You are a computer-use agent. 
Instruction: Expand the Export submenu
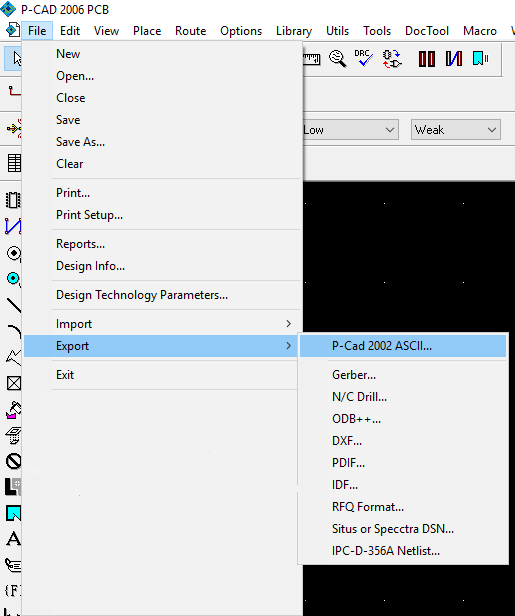[x=162, y=346]
